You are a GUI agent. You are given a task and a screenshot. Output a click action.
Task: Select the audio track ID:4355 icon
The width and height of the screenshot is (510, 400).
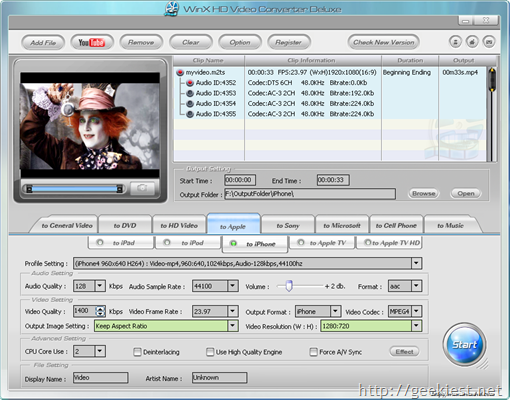(x=190, y=114)
